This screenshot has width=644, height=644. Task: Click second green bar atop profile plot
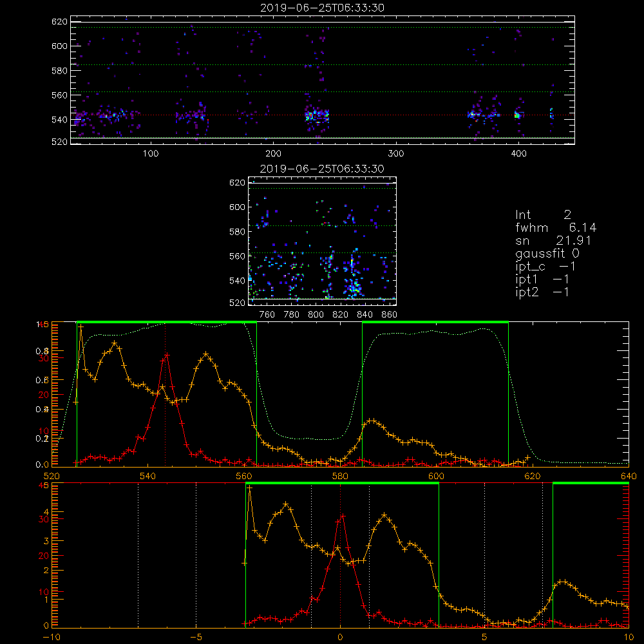pyautogui.click(x=435, y=323)
